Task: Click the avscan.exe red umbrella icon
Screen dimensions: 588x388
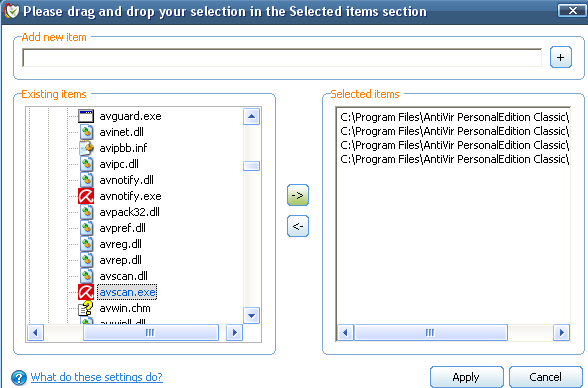Action: coord(86,292)
